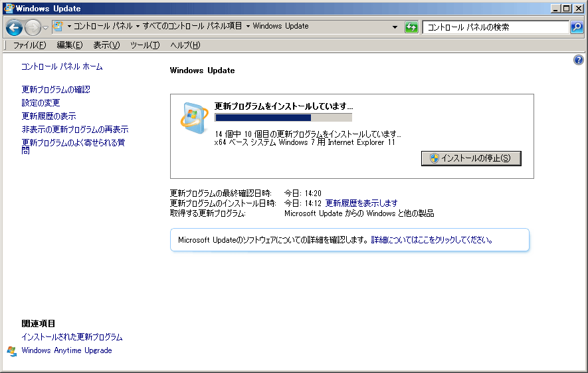This screenshot has height=373, width=588.
Task: Open 更新プログラムの確認 link
Action: [56, 90]
